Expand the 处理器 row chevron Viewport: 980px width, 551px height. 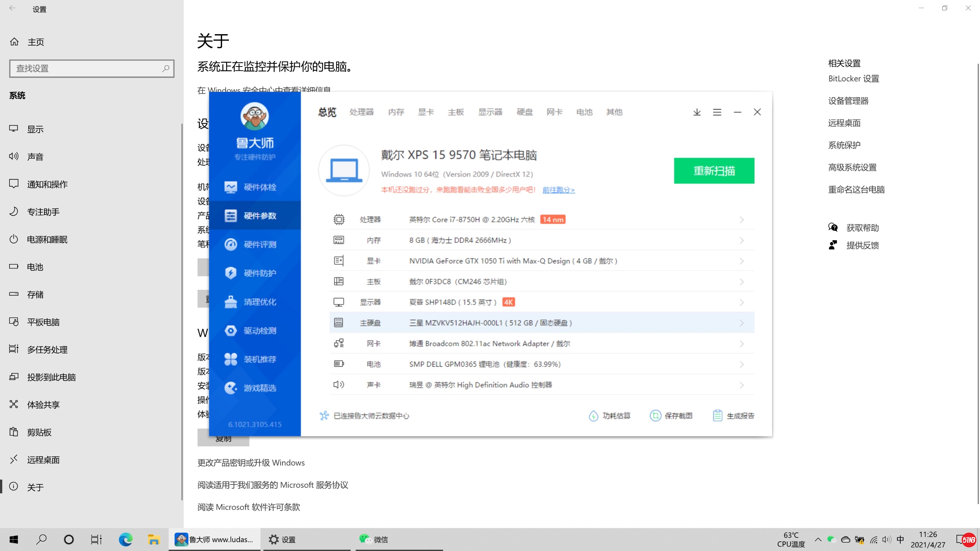tap(742, 220)
